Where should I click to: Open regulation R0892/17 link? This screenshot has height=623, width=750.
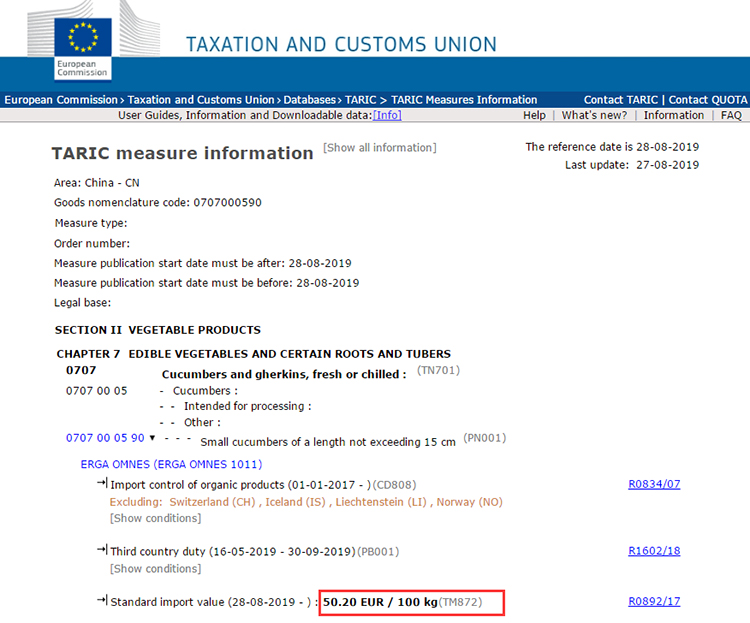(x=654, y=601)
